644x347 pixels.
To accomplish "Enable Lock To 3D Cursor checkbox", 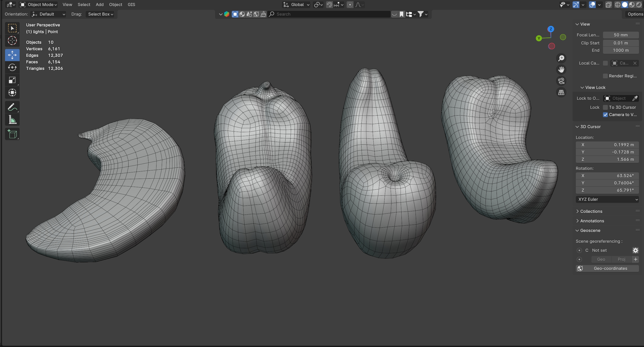I will 606,107.
